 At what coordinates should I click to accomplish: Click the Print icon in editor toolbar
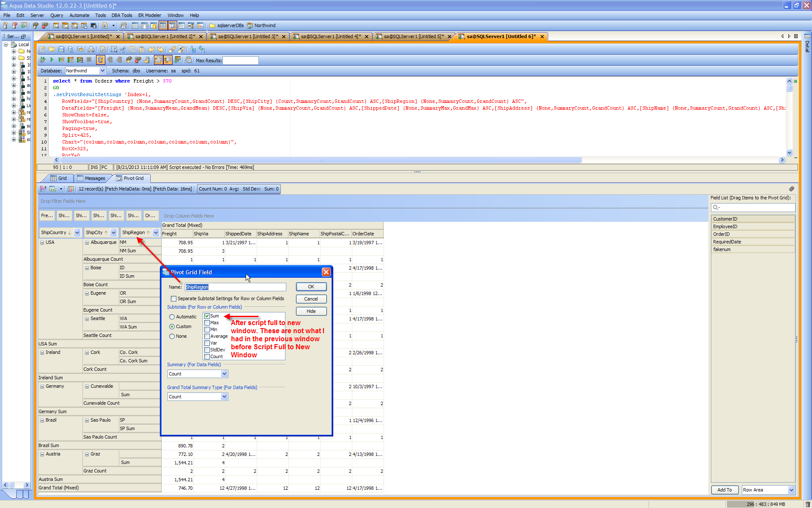coord(91,50)
